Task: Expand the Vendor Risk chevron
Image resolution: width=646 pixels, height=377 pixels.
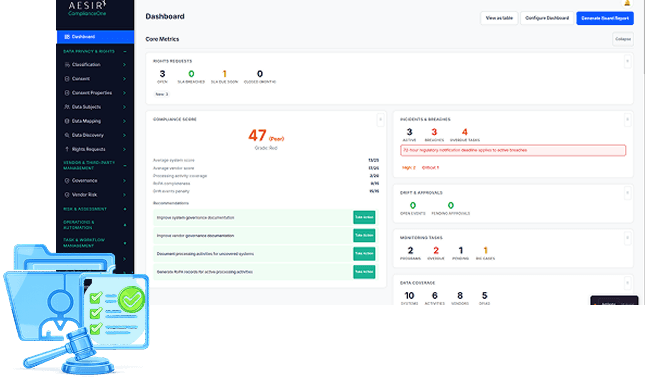Action: (x=124, y=194)
